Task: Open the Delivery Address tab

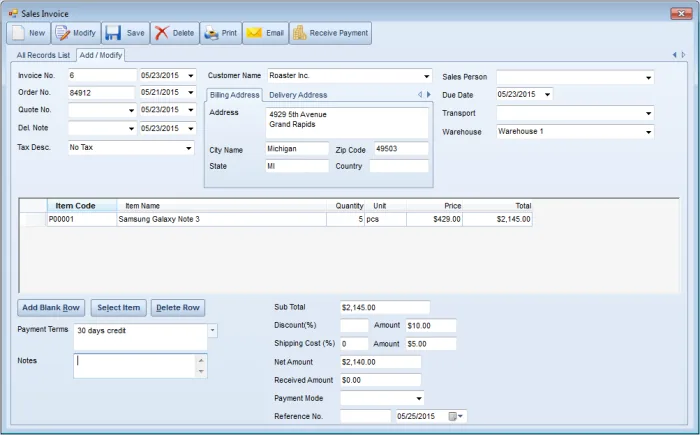Action: pos(298,95)
